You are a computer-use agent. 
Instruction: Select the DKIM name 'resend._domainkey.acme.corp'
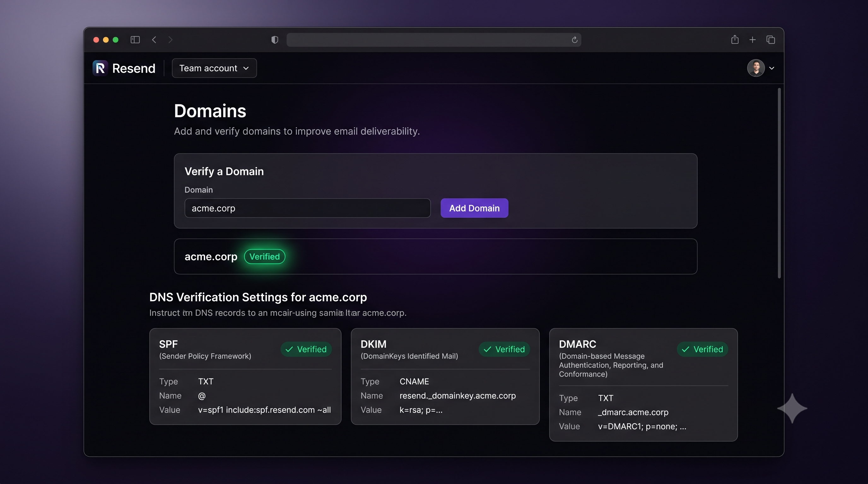pos(458,395)
